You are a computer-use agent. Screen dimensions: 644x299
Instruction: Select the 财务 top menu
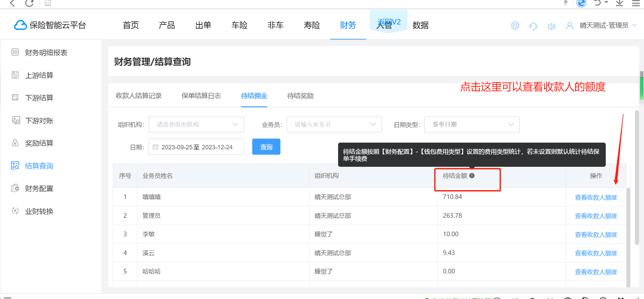(x=348, y=25)
